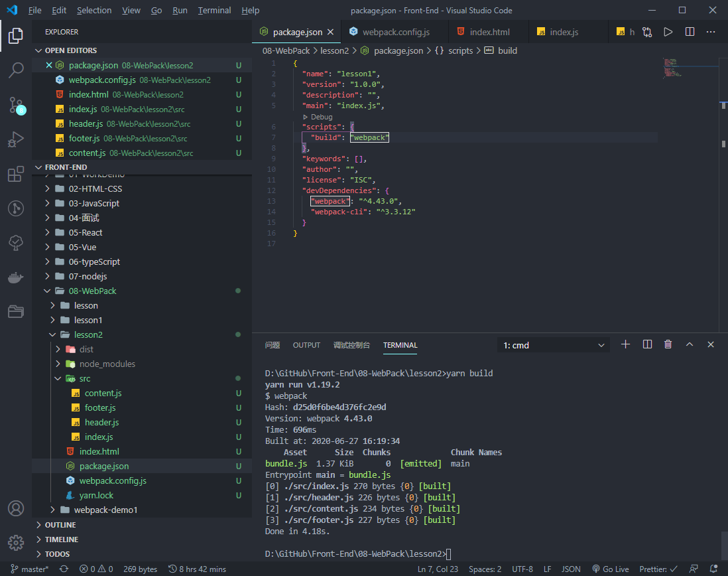Click the errors and warnings status indicator
The image size is (728, 576).
point(96,569)
